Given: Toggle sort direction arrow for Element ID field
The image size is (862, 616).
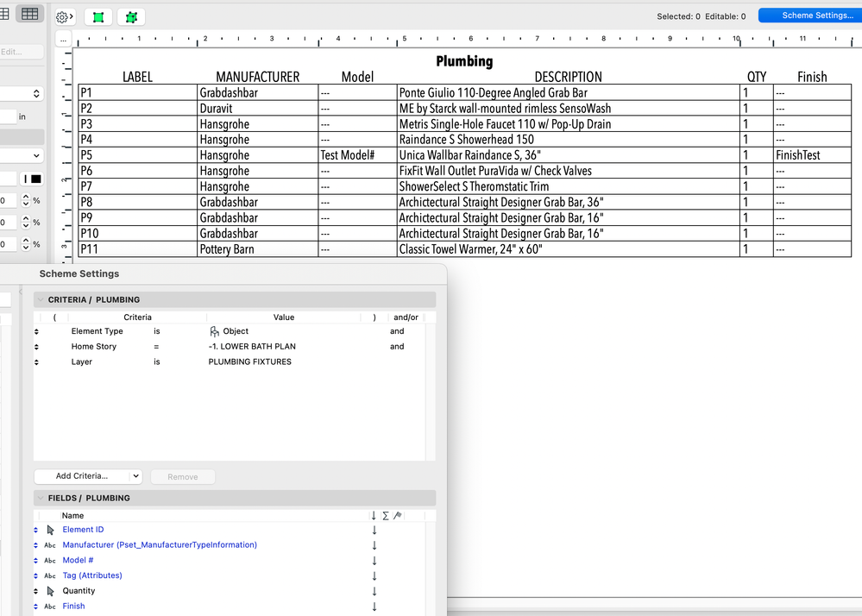Looking at the screenshot, I should click(374, 530).
